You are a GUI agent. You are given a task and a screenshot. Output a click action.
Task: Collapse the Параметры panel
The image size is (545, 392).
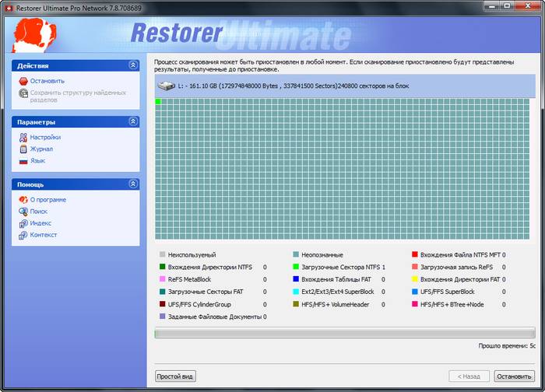tap(132, 122)
